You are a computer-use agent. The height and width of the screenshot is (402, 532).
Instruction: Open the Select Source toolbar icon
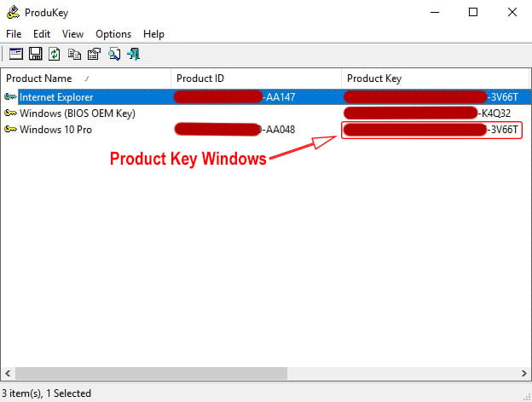click(x=16, y=54)
